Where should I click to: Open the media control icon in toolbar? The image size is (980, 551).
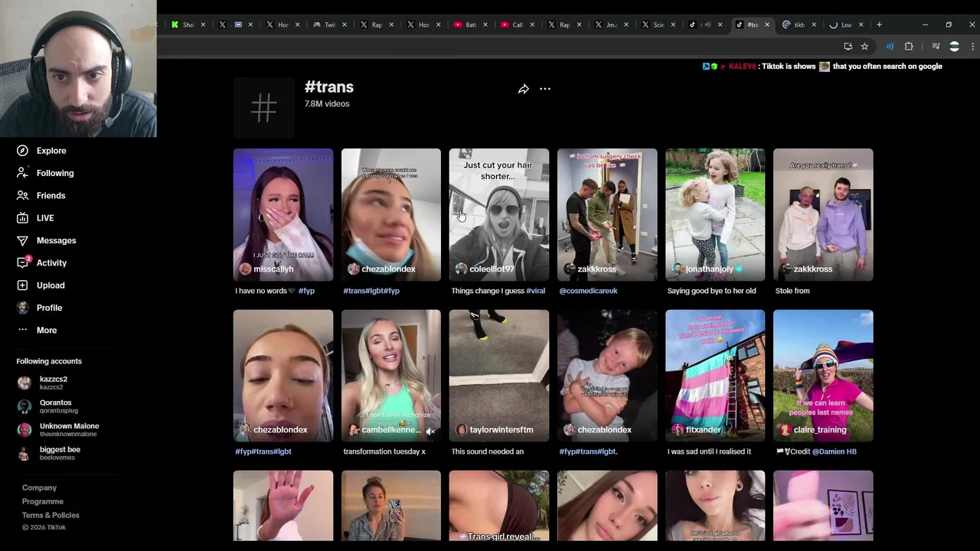tap(936, 46)
